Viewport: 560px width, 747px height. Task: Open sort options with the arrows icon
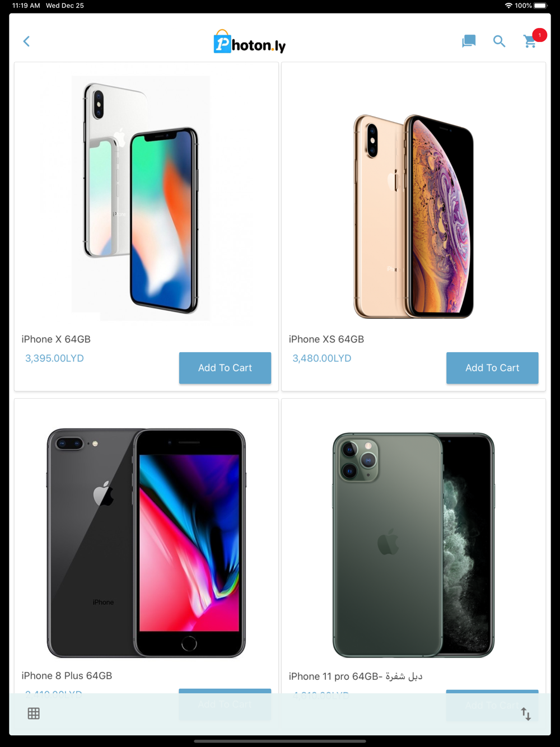click(526, 714)
